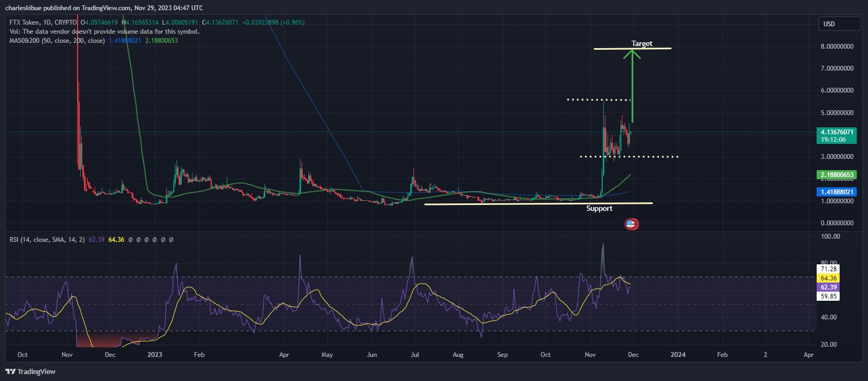868x381 pixels.
Task: Click the Jun label on time axis
Action: point(372,355)
